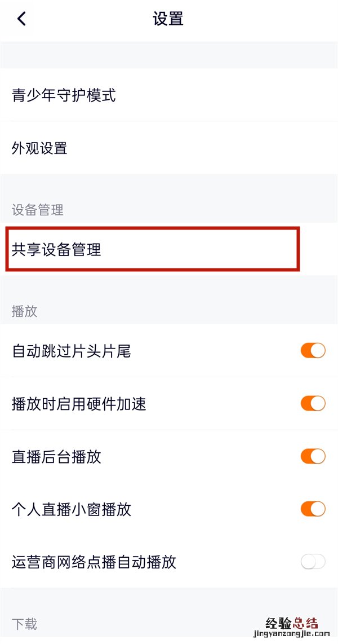
Task: Click the 直播后台播放 label text
Action: (56, 457)
